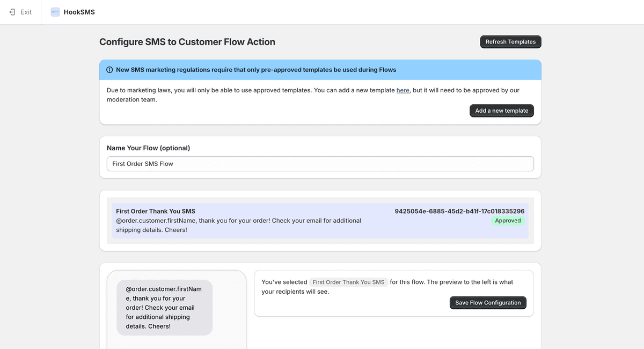Open the "here" link to add template
This screenshot has height=349, width=644.
[x=402, y=90]
